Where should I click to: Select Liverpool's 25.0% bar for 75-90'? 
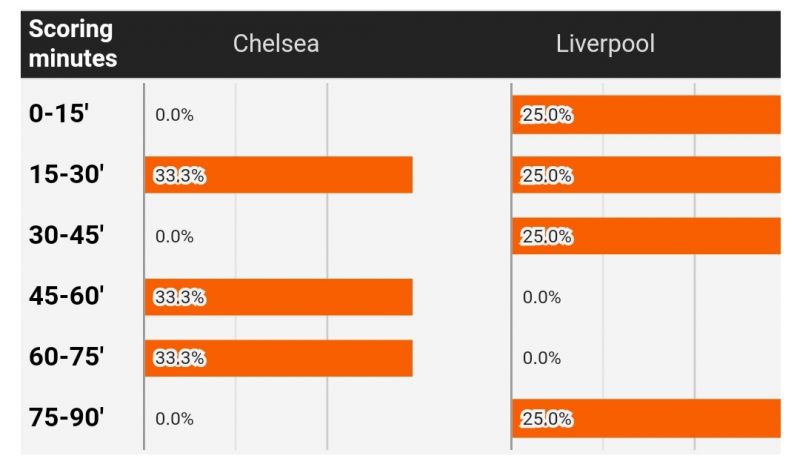[646, 418]
